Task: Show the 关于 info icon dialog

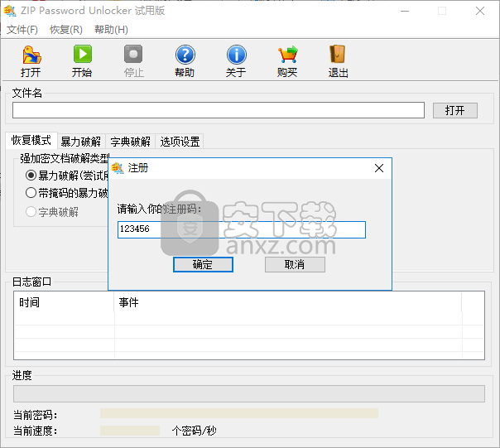Action: (236, 55)
